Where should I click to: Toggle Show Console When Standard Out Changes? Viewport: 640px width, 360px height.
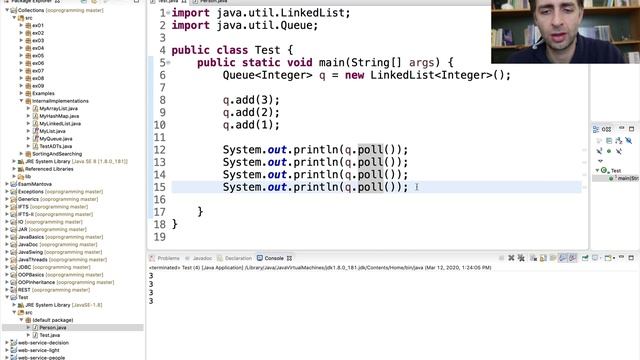(x=563, y=258)
